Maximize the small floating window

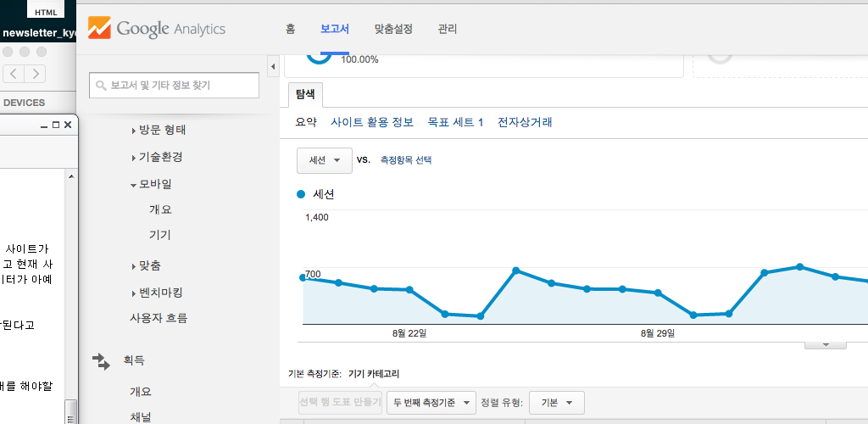point(56,125)
